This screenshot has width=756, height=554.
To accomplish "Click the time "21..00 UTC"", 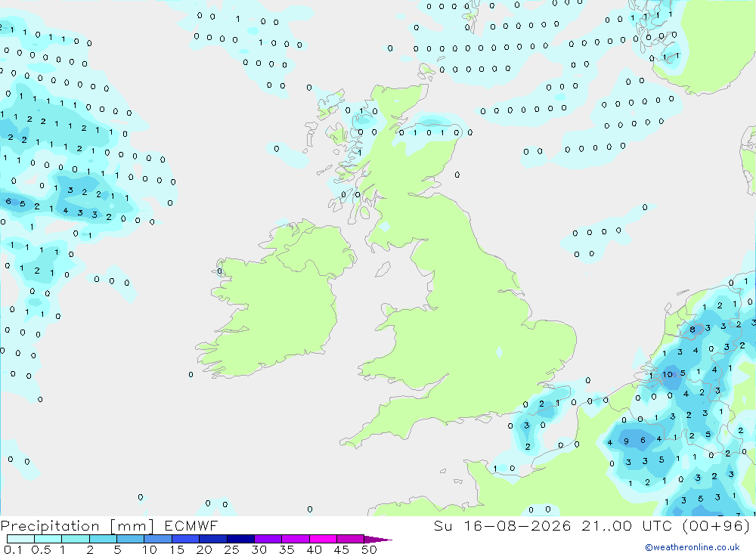I will point(627,526).
